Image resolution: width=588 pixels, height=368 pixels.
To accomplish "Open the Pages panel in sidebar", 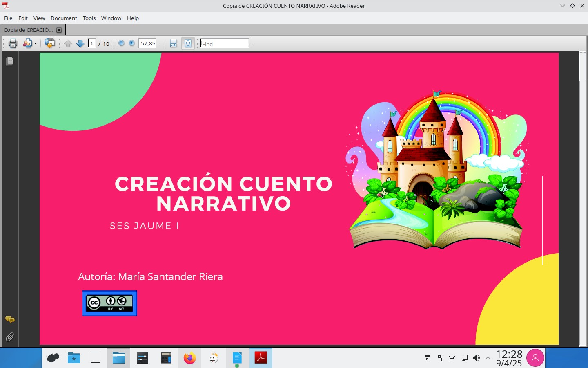I will tap(10, 61).
